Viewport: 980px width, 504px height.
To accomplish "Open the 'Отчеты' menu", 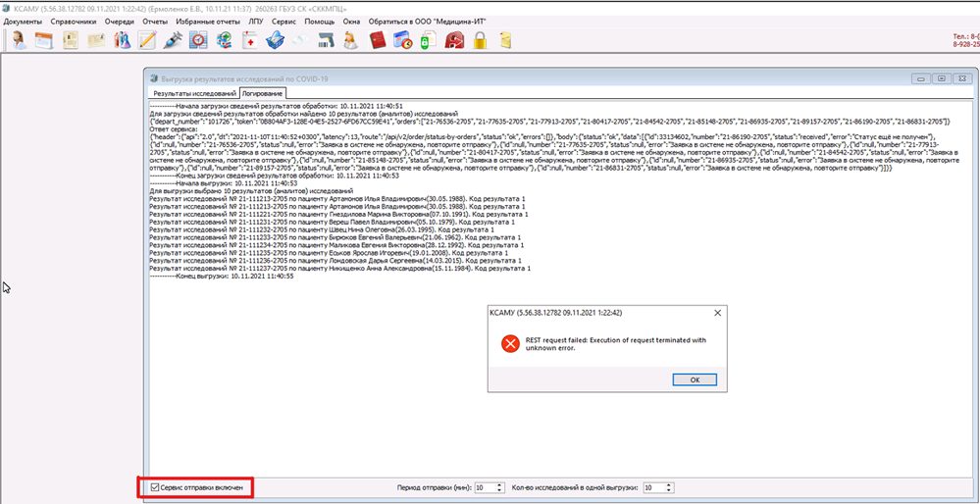I will tap(154, 21).
